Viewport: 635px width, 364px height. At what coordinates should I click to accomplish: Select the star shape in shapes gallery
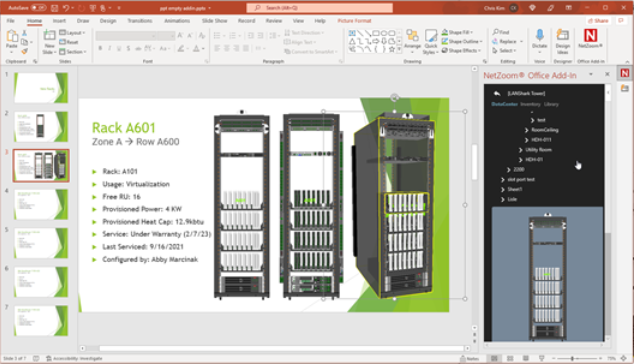392,49
